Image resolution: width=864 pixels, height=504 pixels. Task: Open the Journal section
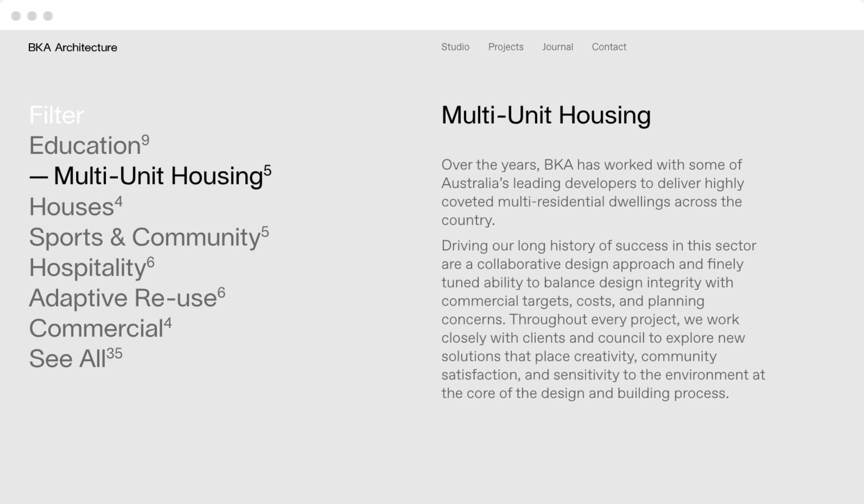(x=557, y=47)
